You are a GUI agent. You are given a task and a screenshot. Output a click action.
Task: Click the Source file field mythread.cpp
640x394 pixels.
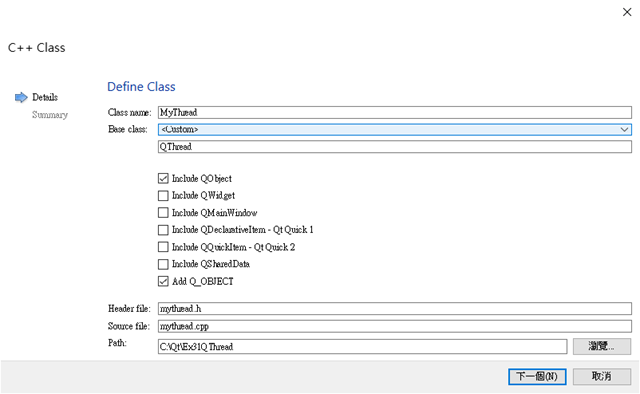pos(395,326)
